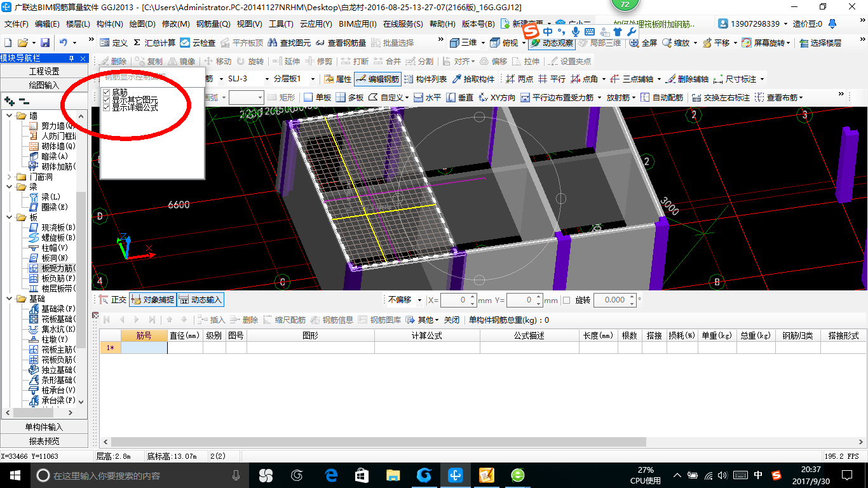Open 查看钢筋量 rebar quantity view

point(341,43)
